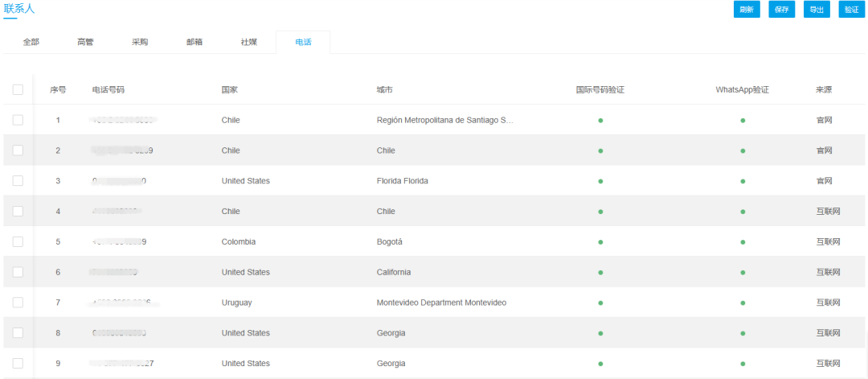This screenshot has width=868, height=379.
Task: Select the row 3 checkbox
Action: [18, 181]
